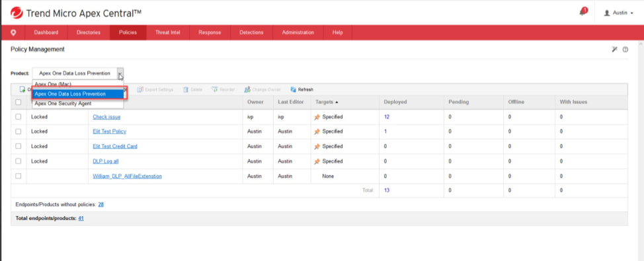Viewport: 644px width, 261px height.
Task: Click the Owner column header
Action: point(255,102)
